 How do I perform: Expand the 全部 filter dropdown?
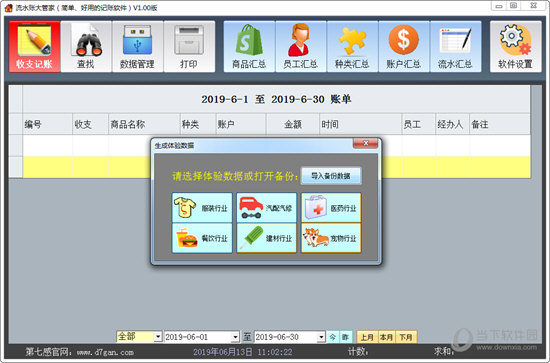pos(158,337)
